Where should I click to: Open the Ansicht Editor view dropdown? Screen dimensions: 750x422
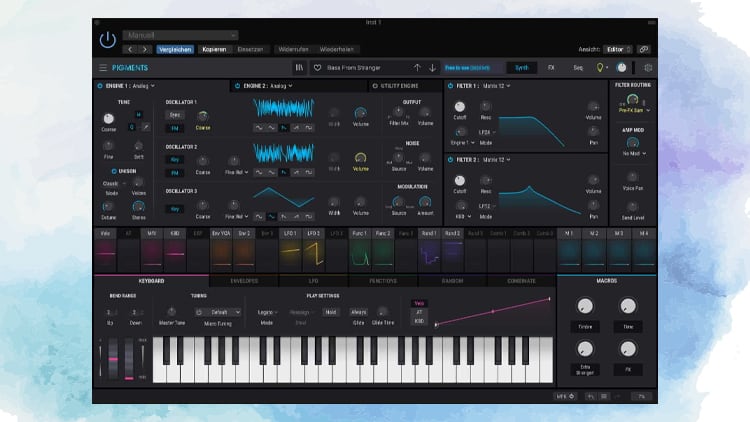click(x=616, y=48)
